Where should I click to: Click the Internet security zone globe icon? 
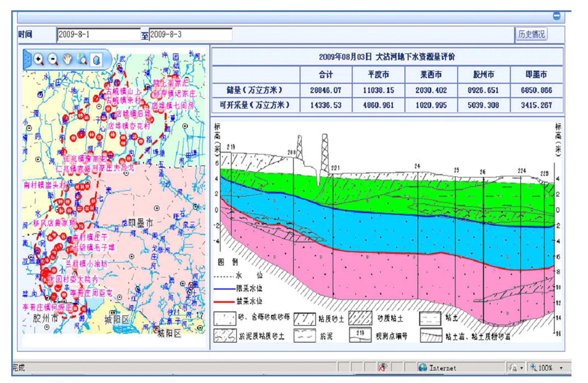[422, 368]
